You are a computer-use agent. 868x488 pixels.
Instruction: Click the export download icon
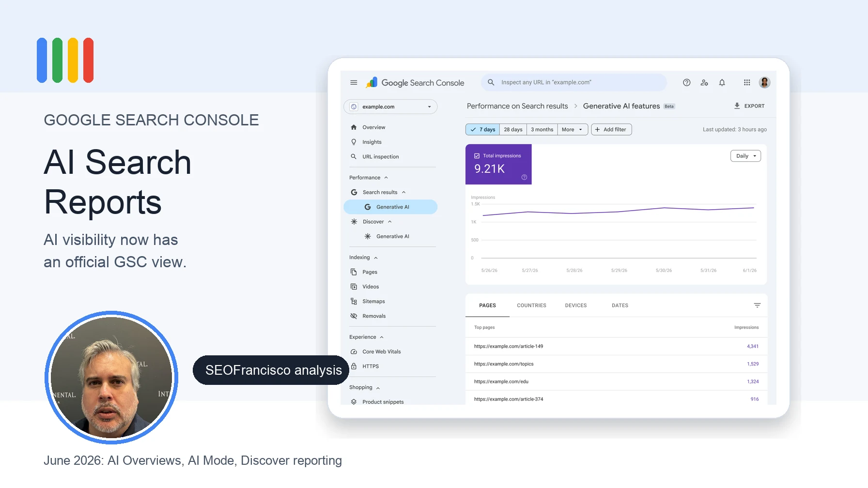click(x=737, y=106)
